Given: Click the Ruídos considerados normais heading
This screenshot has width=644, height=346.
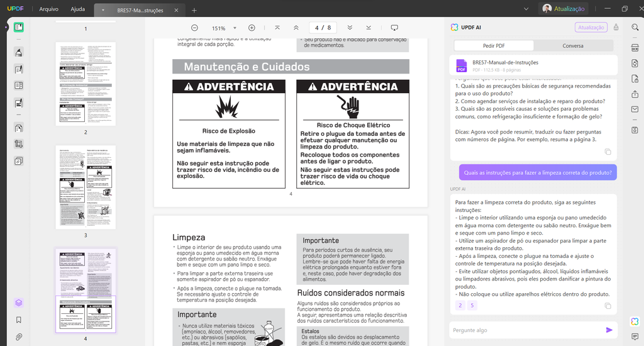Looking at the screenshot, I should (351, 293).
